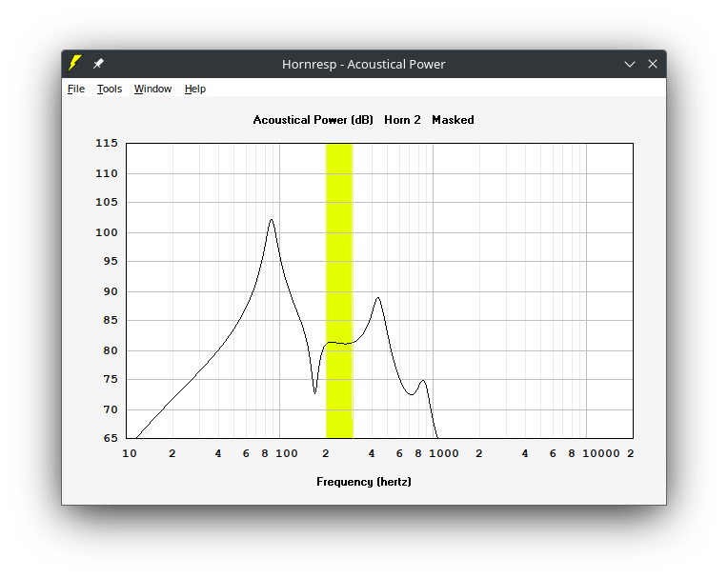
Task: Click the 'Horn 2' label in chart title
Action: coord(402,120)
